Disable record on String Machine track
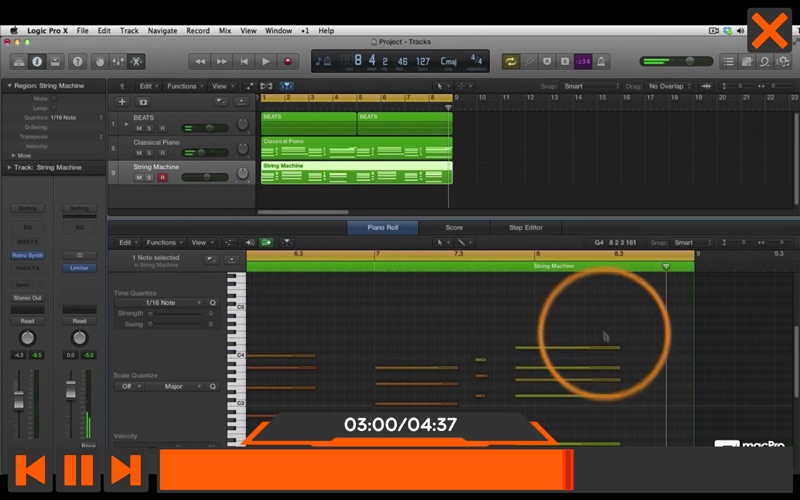800x500 pixels. tap(162, 178)
